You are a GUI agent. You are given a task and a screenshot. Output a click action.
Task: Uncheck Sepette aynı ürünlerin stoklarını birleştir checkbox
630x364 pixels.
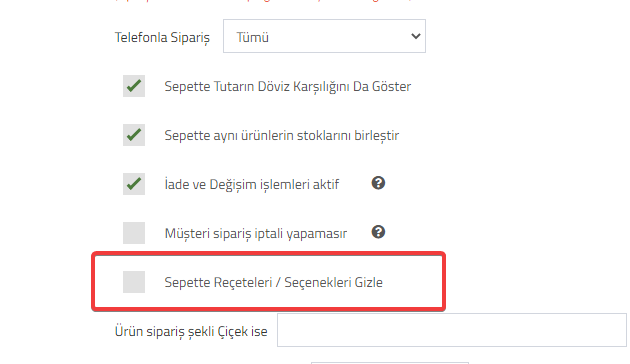click(x=134, y=135)
